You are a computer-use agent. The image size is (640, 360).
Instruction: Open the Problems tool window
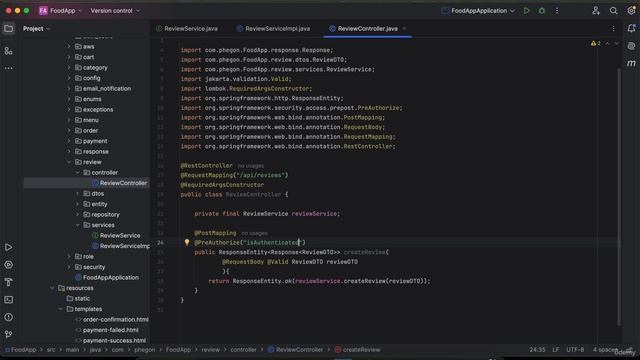tap(9, 317)
